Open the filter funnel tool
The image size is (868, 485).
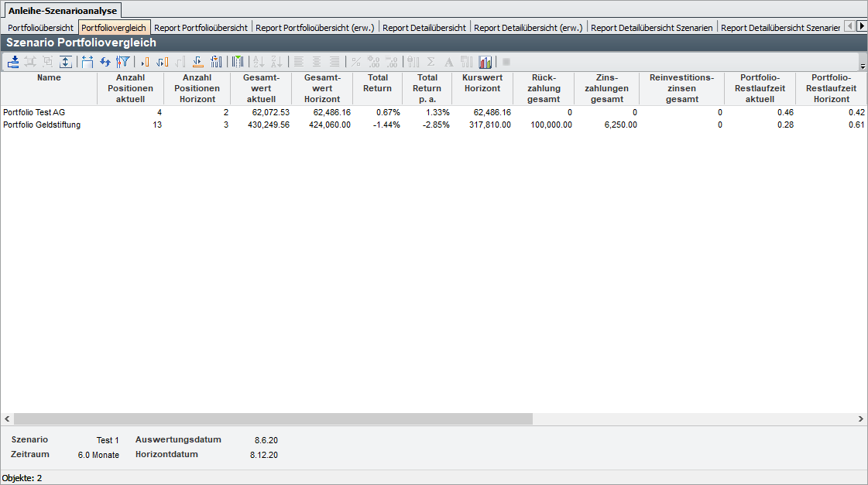click(x=122, y=62)
